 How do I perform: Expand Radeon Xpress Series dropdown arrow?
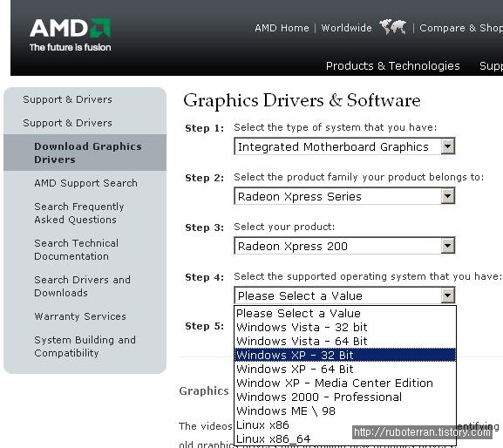[x=447, y=196]
